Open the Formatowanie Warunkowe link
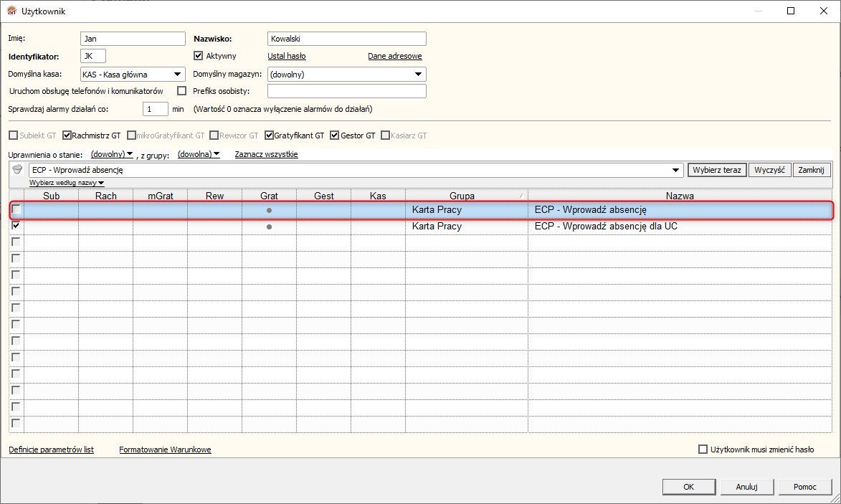Image resolution: width=841 pixels, height=504 pixels. [165, 450]
